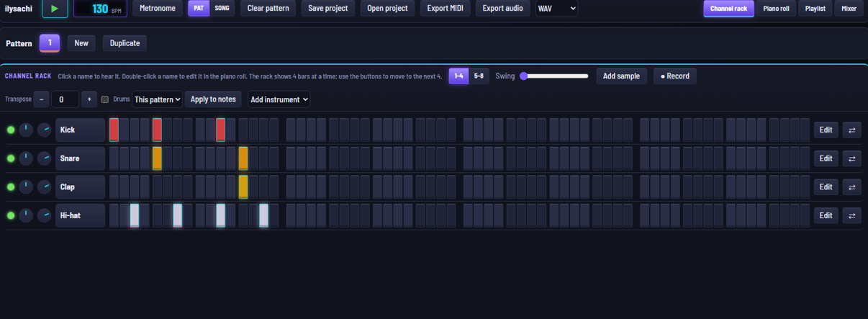Viewport: 868px width, 319px height.
Task: Switch to SONG mode
Action: point(222,9)
